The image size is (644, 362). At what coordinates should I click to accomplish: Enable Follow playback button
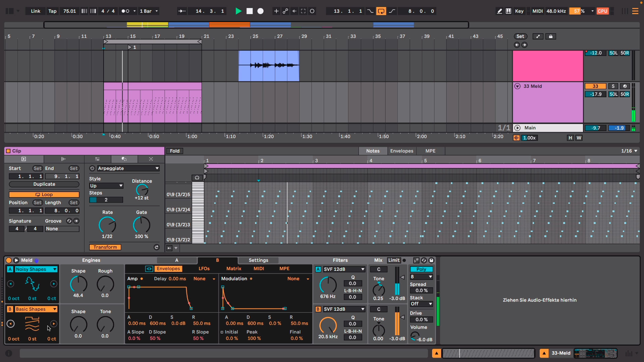[x=182, y=11]
